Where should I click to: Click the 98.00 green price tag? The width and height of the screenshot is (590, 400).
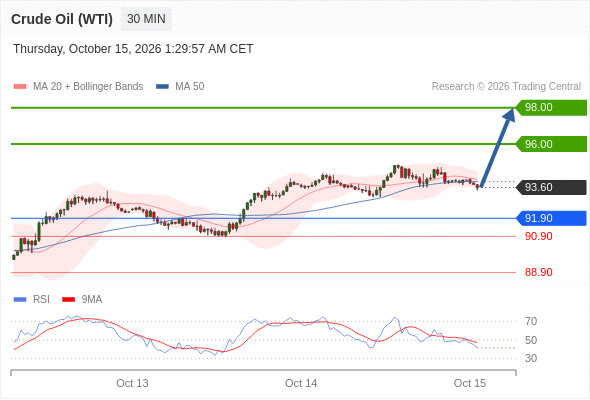(551, 108)
